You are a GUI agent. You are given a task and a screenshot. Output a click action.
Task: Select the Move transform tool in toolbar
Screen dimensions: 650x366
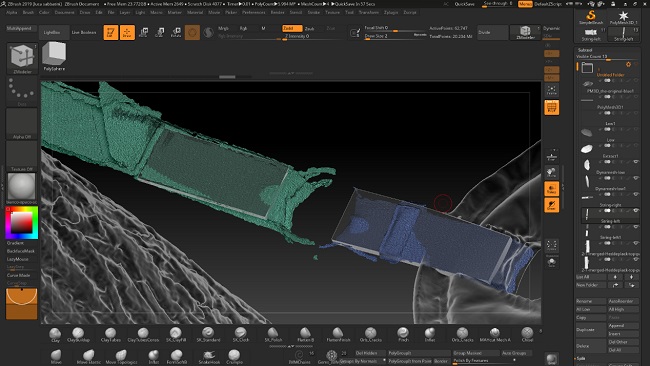[143, 32]
